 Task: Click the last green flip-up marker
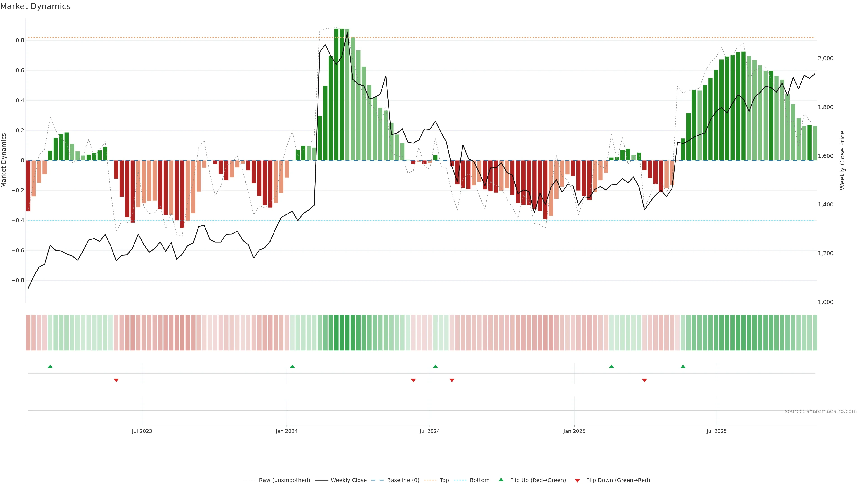coord(683,366)
